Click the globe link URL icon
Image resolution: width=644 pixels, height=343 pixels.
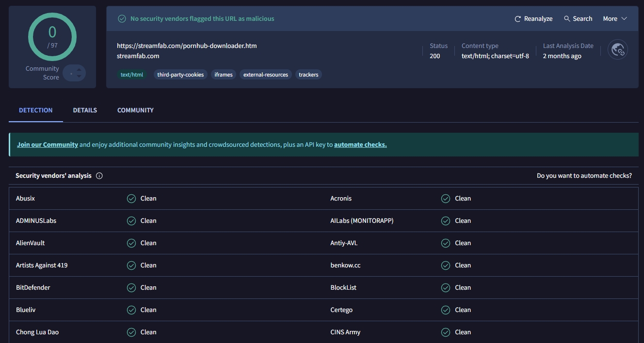click(x=617, y=50)
